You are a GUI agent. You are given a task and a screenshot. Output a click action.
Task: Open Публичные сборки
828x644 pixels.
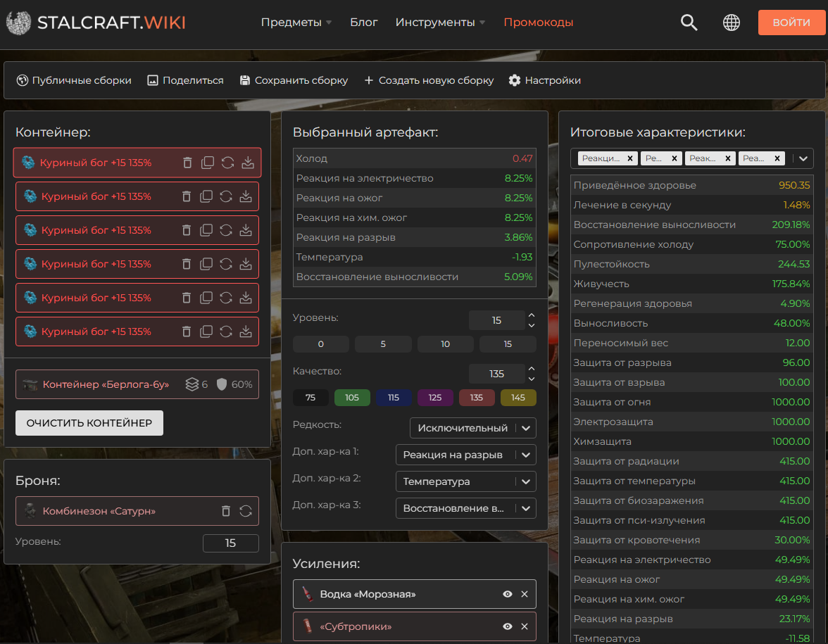[74, 80]
